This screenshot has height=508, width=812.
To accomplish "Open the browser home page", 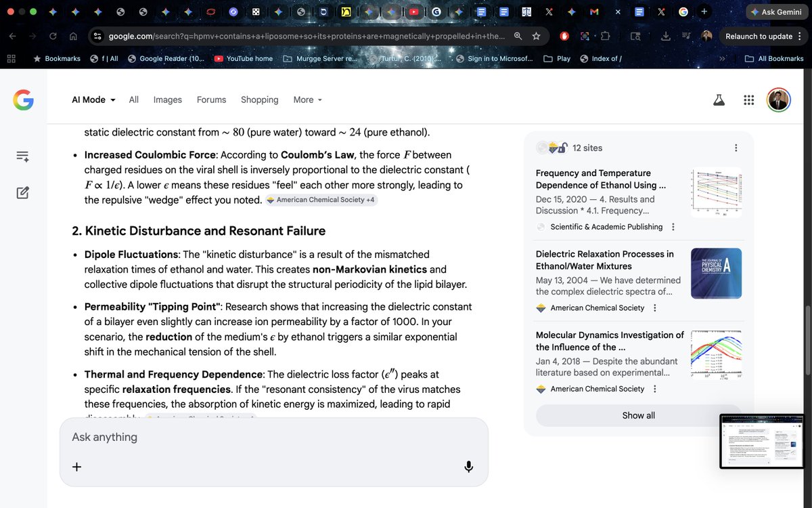I will coord(73,36).
